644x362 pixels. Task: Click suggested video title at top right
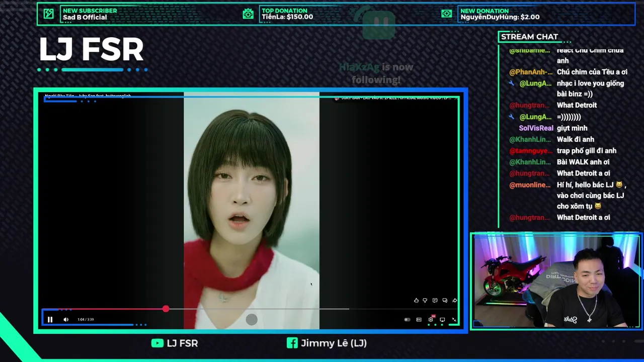coord(396,98)
